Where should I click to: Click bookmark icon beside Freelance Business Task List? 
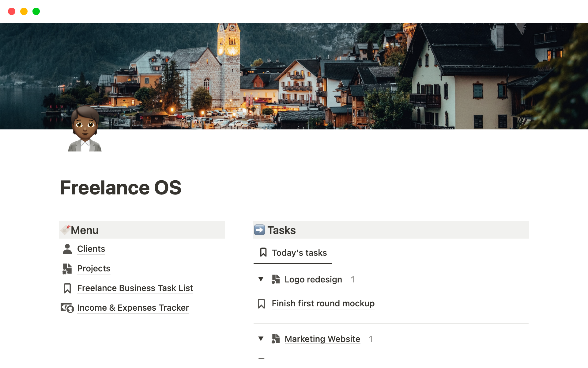tap(67, 288)
